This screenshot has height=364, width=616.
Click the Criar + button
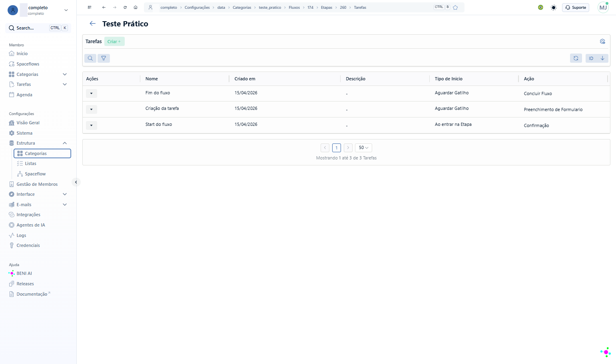114,42
